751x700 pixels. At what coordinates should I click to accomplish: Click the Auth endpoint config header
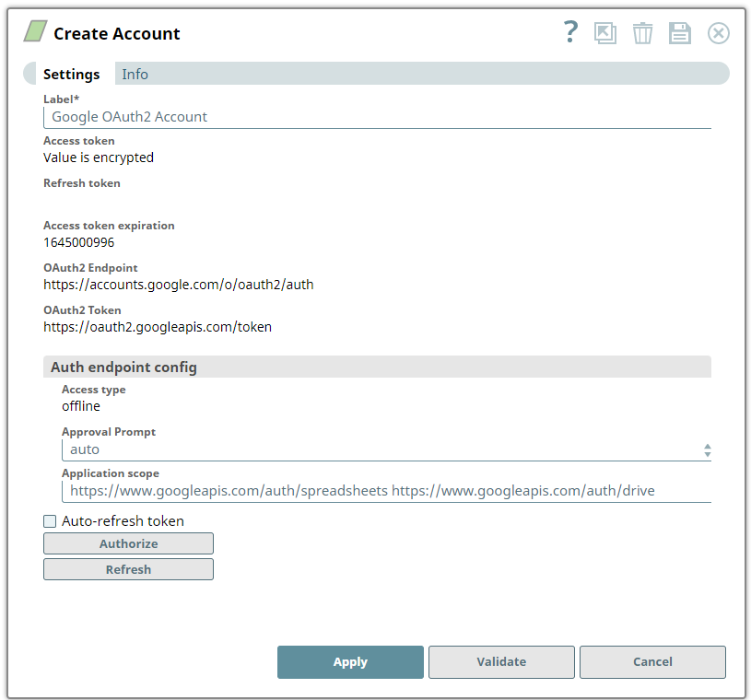click(x=377, y=367)
